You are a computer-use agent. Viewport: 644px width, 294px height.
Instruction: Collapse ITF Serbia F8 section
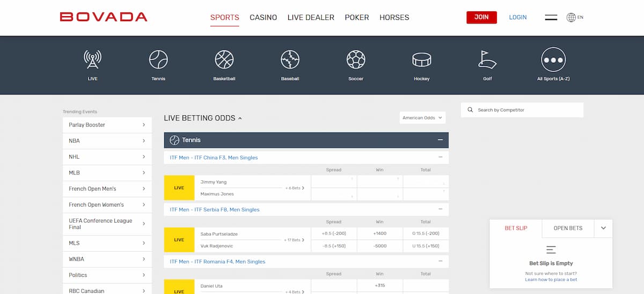point(440,209)
